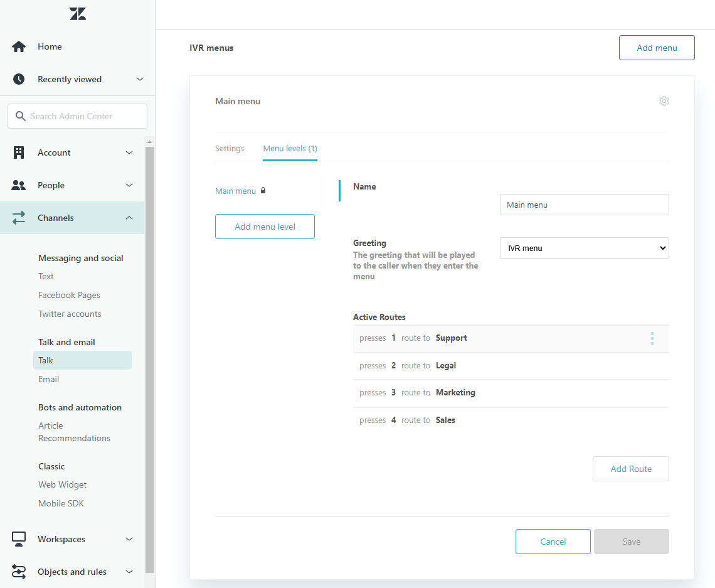
Task: Open Text under Messaging and social
Action: click(46, 277)
